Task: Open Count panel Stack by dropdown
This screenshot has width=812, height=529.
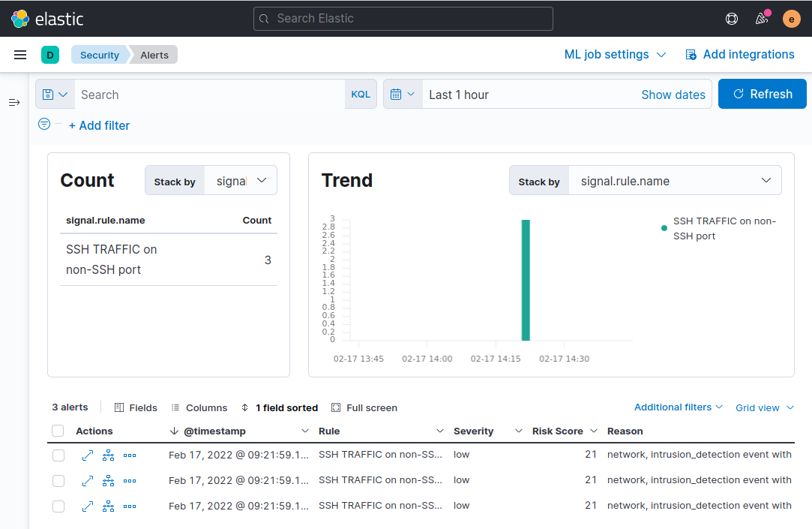Action: tap(241, 180)
